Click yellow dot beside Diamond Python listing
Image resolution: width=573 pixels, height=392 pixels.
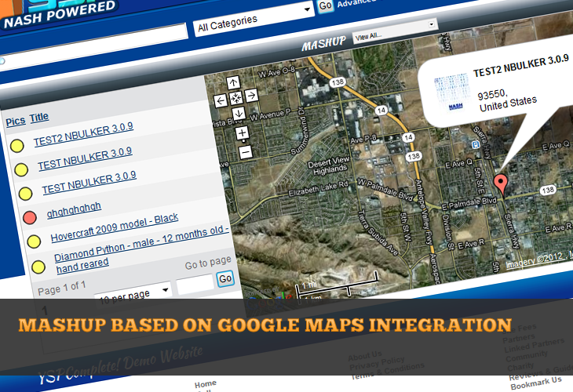click(x=38, y=267)
